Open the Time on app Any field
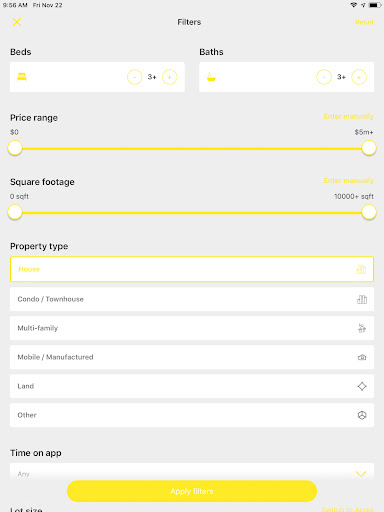 tap(192, 472)
